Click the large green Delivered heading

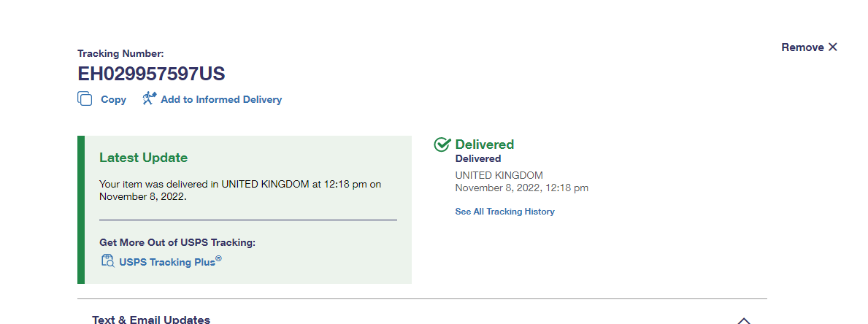485,144
